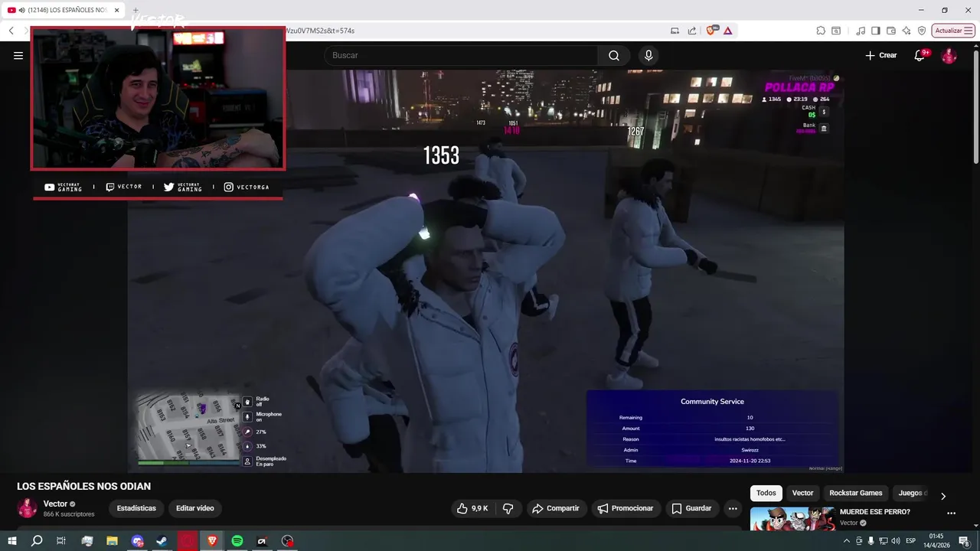Dislike the video with thumbs-down
Image resolution: width=980 pixels, height=551 pixels.
point(508,508)
